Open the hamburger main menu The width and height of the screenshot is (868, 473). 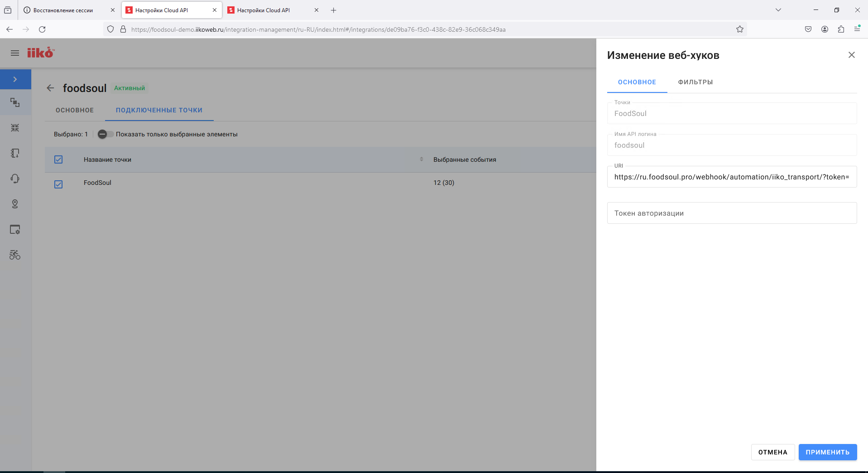click(15, 53)
